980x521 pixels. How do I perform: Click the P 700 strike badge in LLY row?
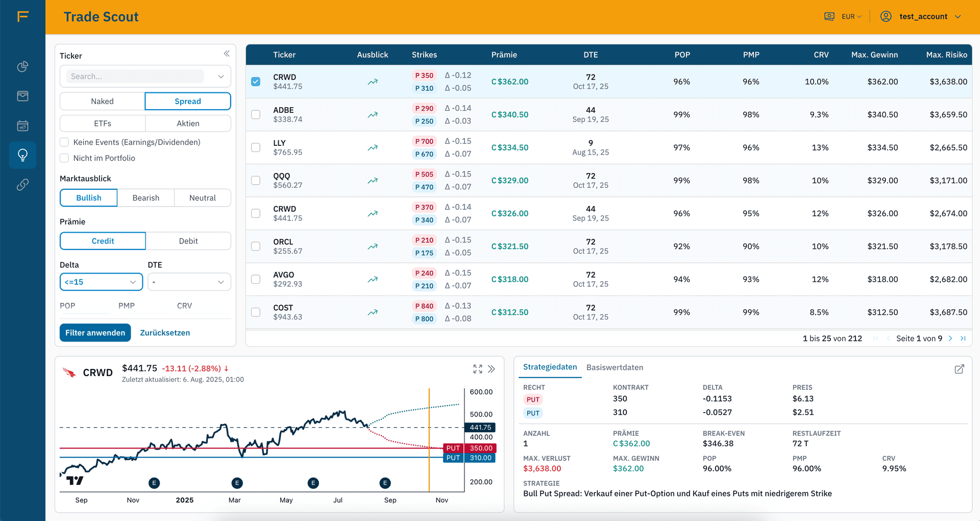424,141
